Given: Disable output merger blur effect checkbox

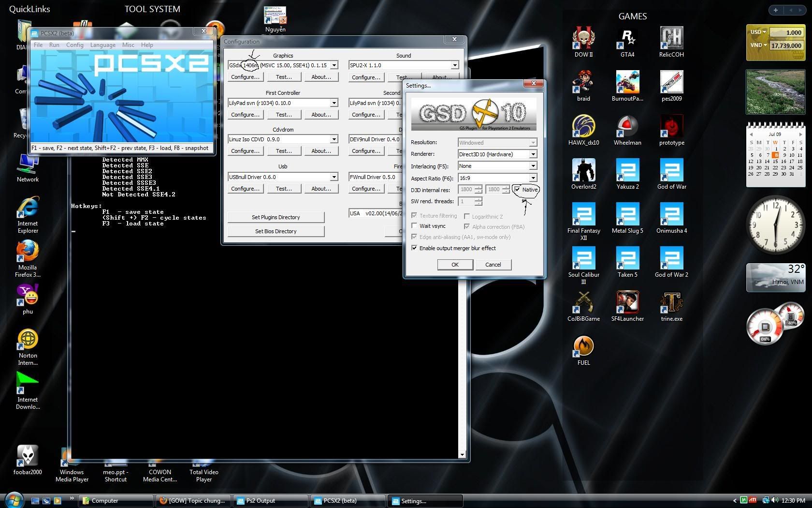Looking at the screenshot, I should [414, 248].
